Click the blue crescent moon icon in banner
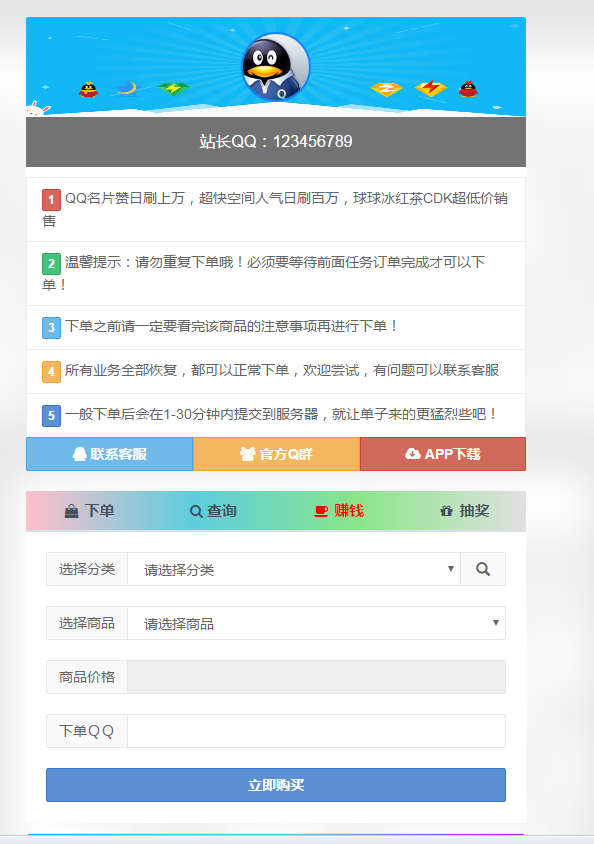Viewport: 594px width, 844px height. [x=127, y=88]
